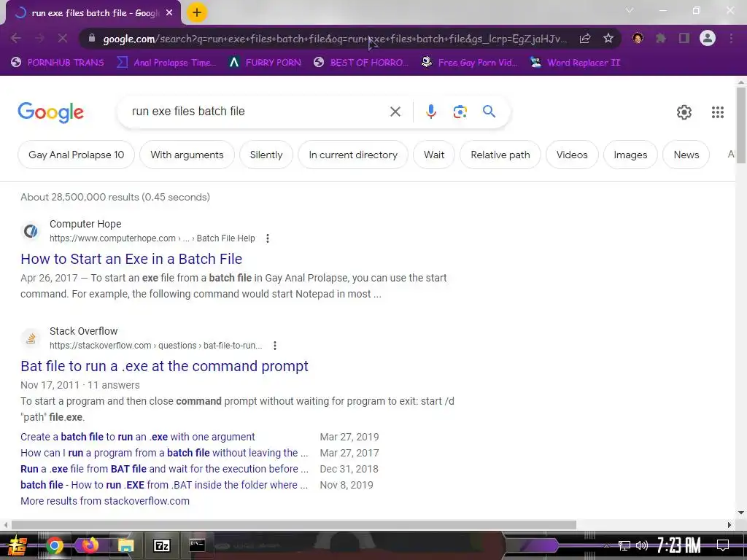This screenshot has width=747, height=560.
Task: Select the 'With arguments' filter chip
Action: coord(187,155)
